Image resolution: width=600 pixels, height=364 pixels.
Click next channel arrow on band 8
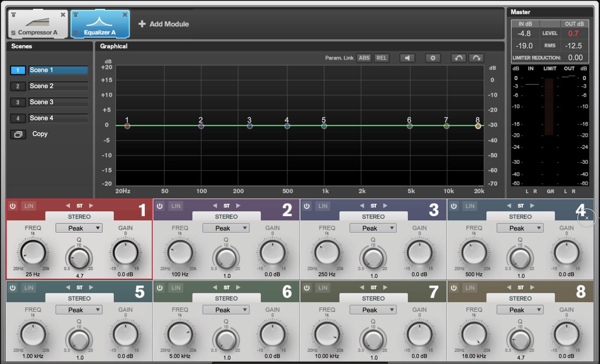532,287
